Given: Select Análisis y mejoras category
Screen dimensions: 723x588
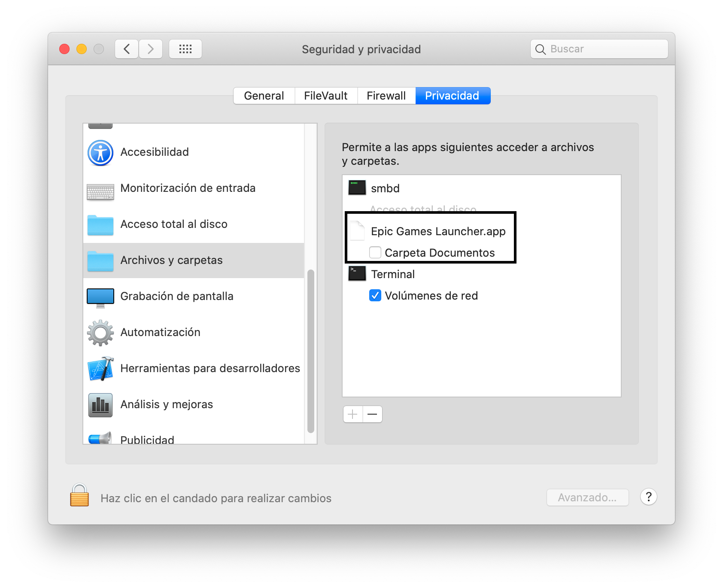Looking at the screenshot, I should pyautogui.click(x=194, y=405).
